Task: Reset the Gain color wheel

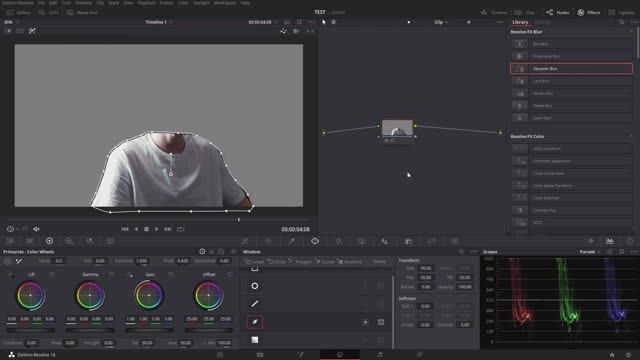Action: coord(171,275)
